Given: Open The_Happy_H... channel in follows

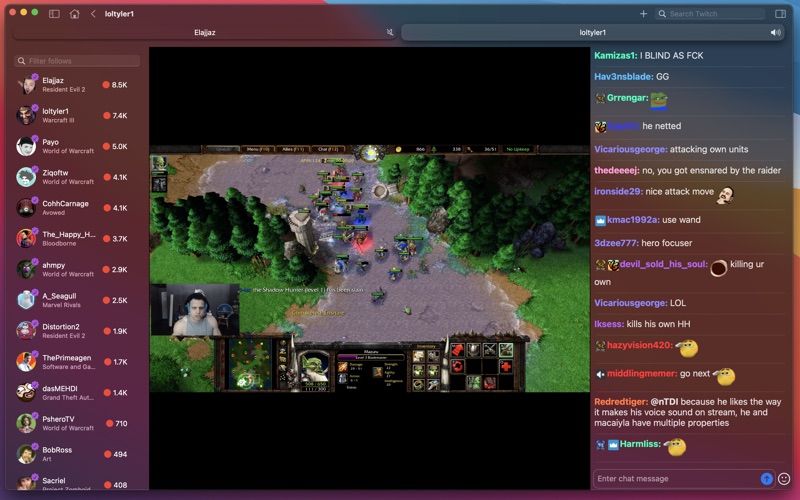Looking at the screenshot, I should [x=77, y=238].
